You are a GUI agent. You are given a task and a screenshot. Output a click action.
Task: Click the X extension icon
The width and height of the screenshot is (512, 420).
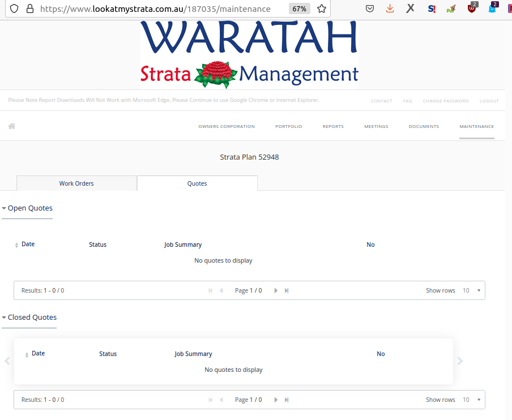coord(411,8)
